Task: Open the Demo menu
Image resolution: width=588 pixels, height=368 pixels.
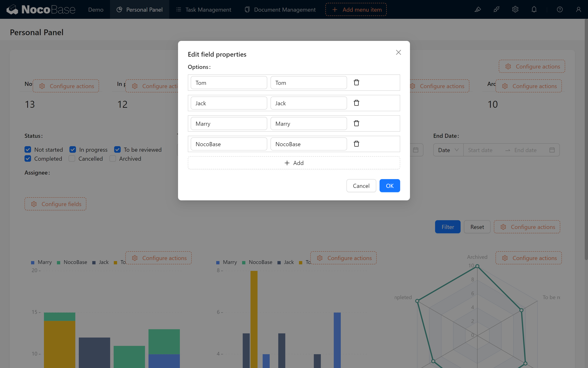Action: (x=96, y=9)
